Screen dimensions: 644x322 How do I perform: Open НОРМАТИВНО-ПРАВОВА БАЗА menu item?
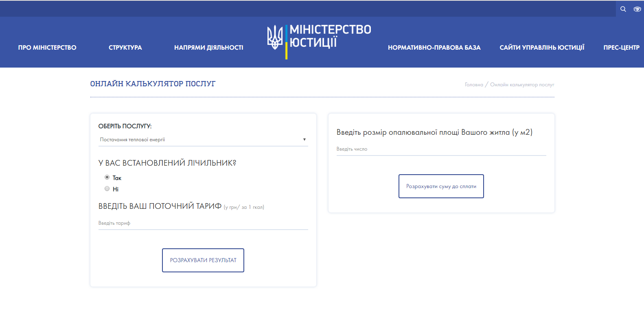click(x=434, y=48)
